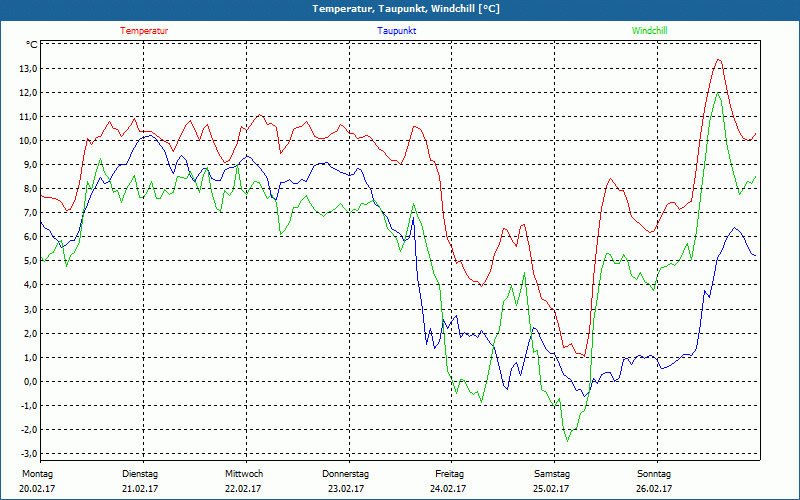This screenshot has height=500, width=800.
Task: Click the date 22.02.17
Action: coord(243,489)
